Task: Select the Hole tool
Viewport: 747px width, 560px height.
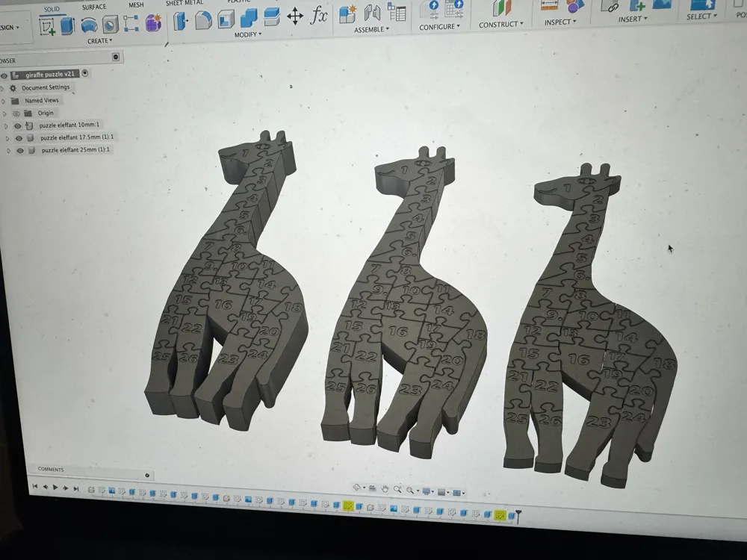Action: (110, 25)
